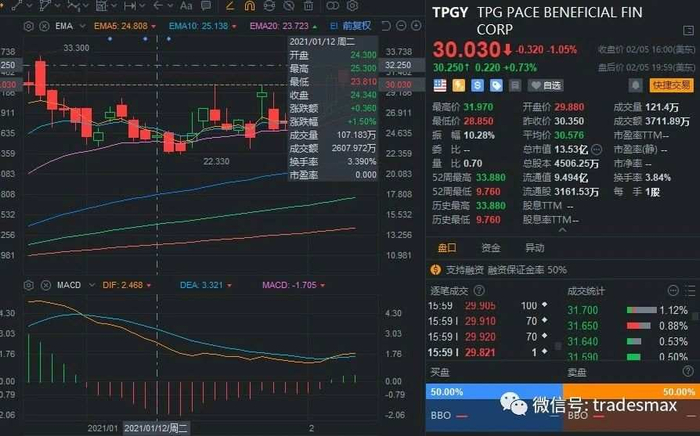Set a price alert with bell icon

click(x=636, y=85)
